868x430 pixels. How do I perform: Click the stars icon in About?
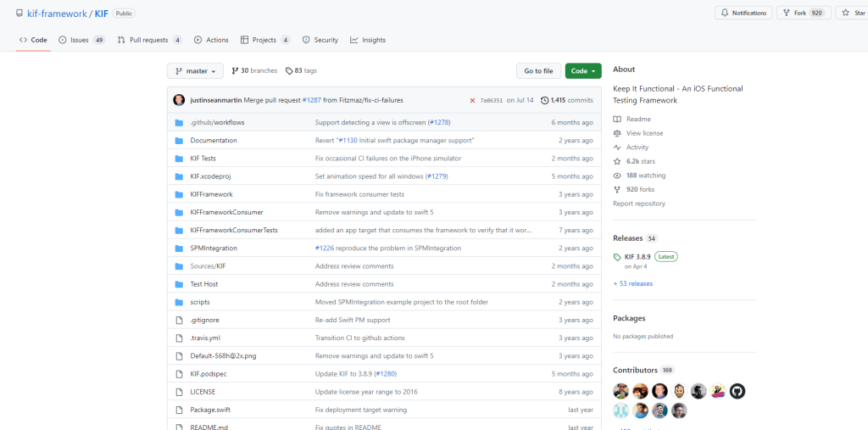coord(617,161)
